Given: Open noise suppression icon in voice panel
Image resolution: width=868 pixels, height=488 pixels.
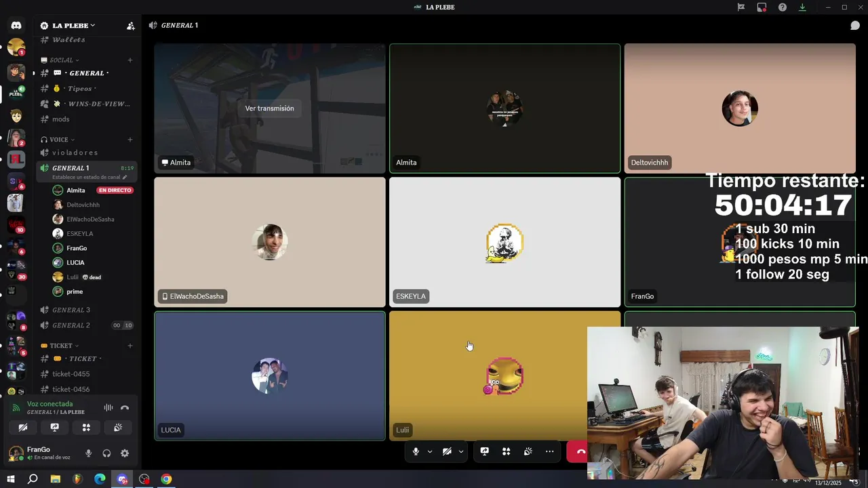Looking at the screenshot, I should click(x=108, y=407).
